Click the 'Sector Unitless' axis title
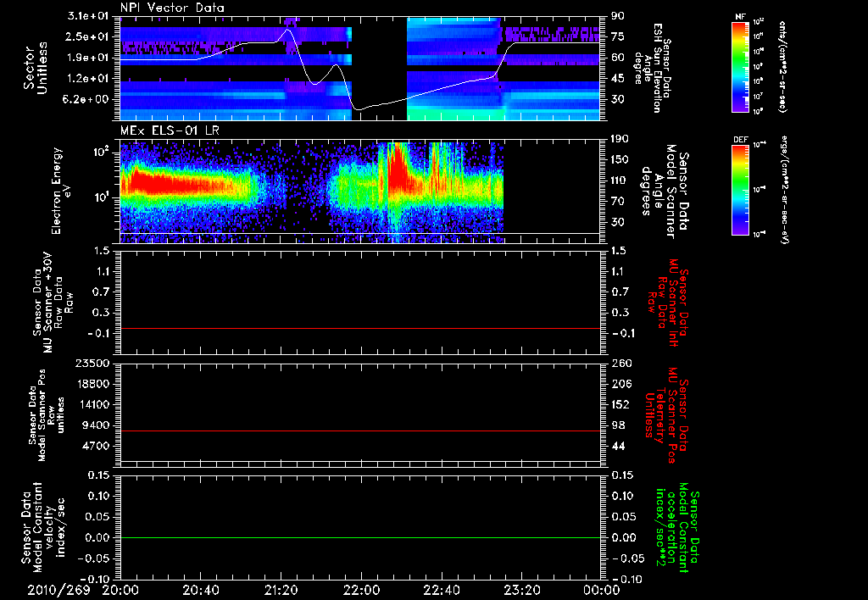This screenshot has width=868, height=600. click(x=36, y=68)
